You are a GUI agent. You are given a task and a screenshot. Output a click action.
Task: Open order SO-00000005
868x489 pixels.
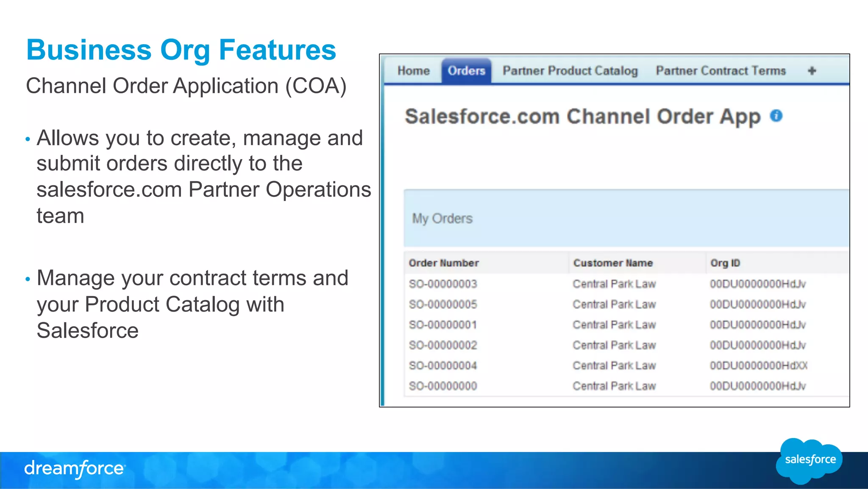click(x=443, y=304)
